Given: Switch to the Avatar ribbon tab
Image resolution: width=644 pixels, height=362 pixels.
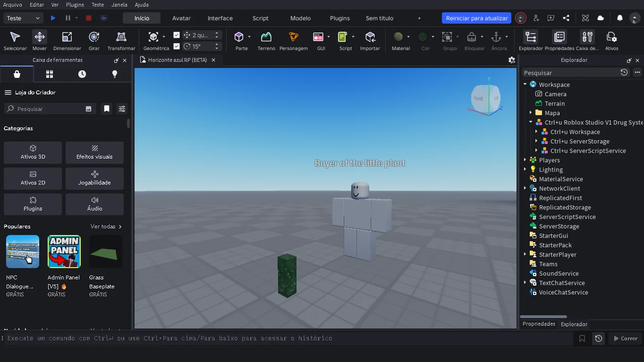Looking at the screenshot, I should (x=181, y=18).
